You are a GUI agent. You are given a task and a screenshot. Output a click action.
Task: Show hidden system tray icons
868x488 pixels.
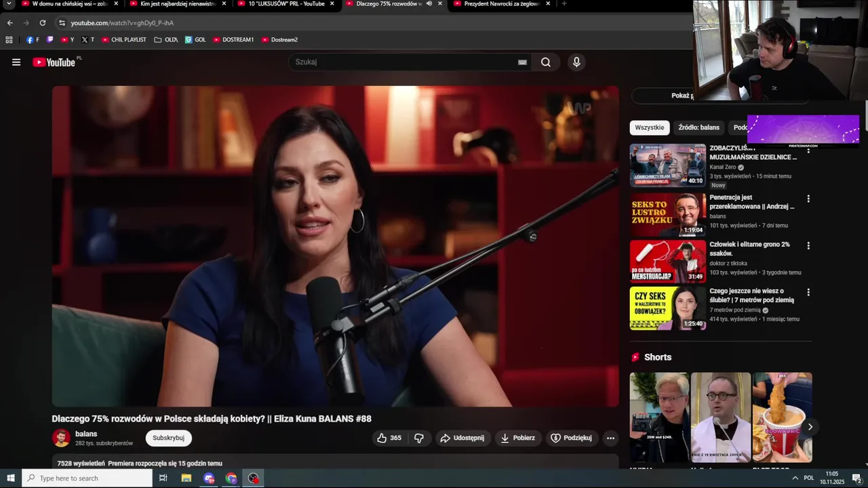click(x=795, y=478)
